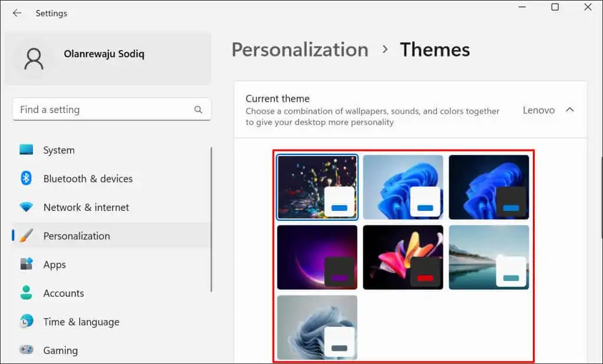The width and height of the screenshot is (603, 364).
Task: Click the search magnifier icon
Action: click(x=198, y=110)
